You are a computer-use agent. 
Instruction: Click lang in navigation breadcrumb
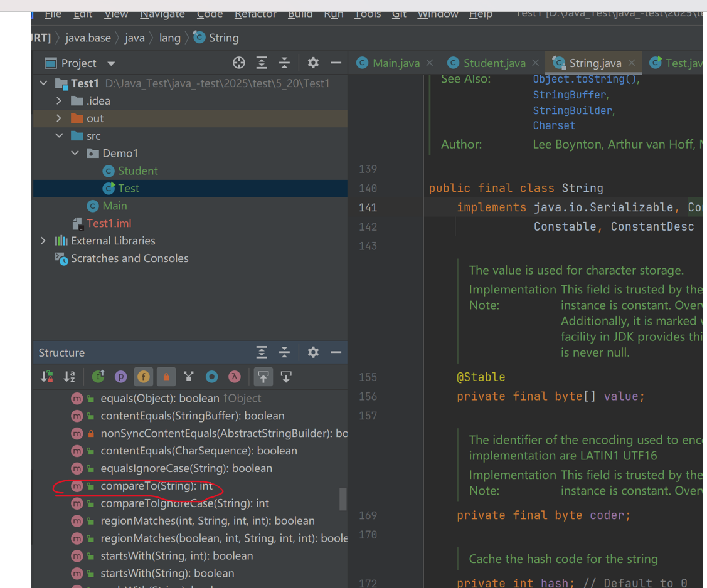point(169,38)
